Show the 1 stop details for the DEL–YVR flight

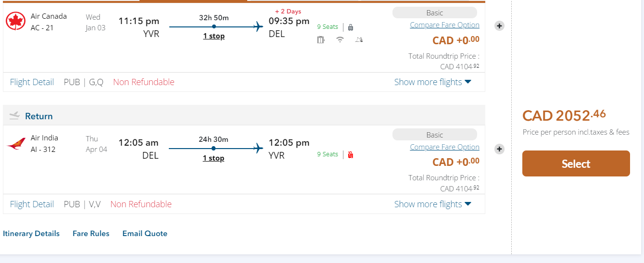click(x=214, y=158)
